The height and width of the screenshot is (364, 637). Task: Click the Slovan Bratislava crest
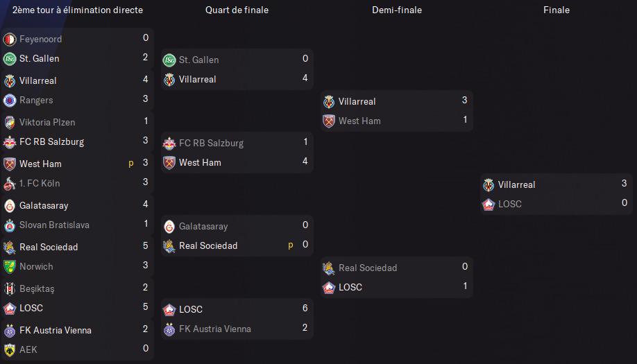click(10, 225)
